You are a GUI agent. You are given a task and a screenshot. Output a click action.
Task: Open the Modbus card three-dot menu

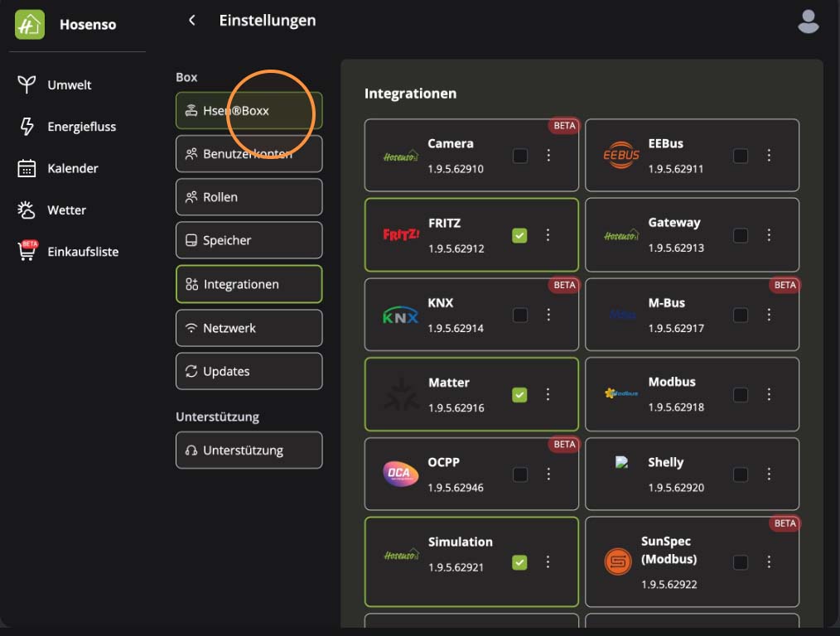click(769, 394)
